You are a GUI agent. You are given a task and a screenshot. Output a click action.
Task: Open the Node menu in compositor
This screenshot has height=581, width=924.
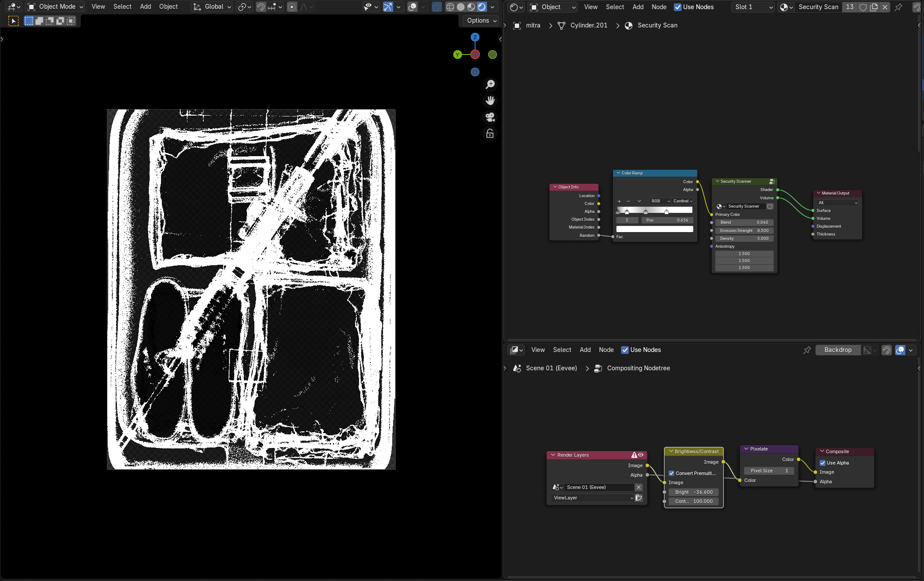(606, 350)
